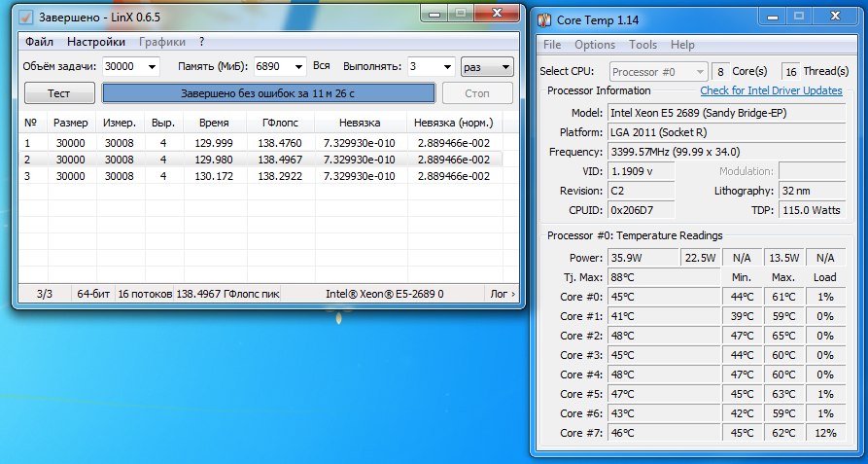Click the Лог expander in LinX status bar

(503, 294)
